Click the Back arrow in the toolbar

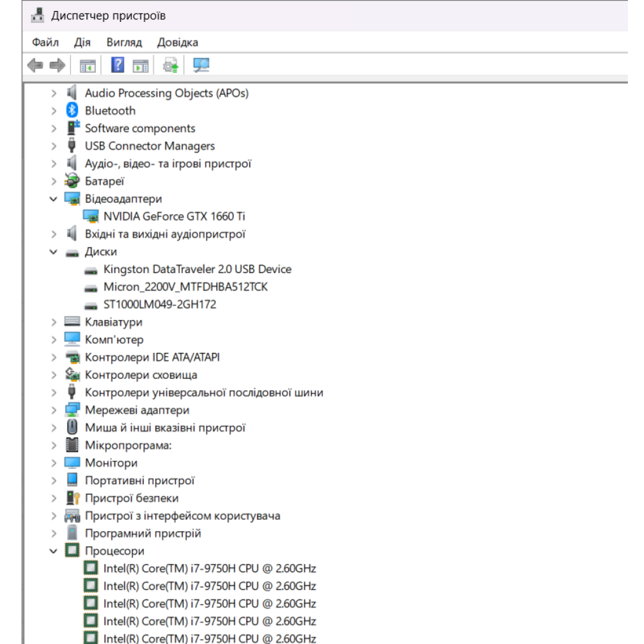coord(35,65)
